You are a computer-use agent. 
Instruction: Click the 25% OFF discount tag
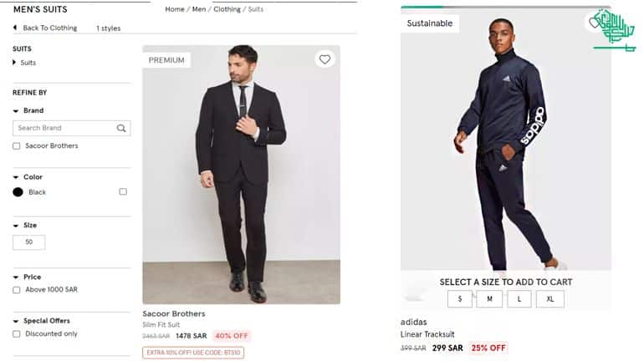(488, 348)
